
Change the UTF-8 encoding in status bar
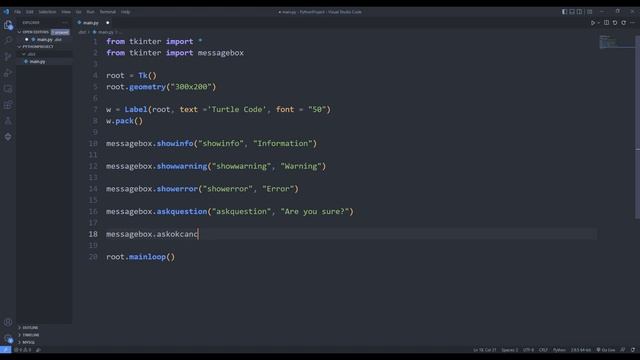tap(528, 350)
